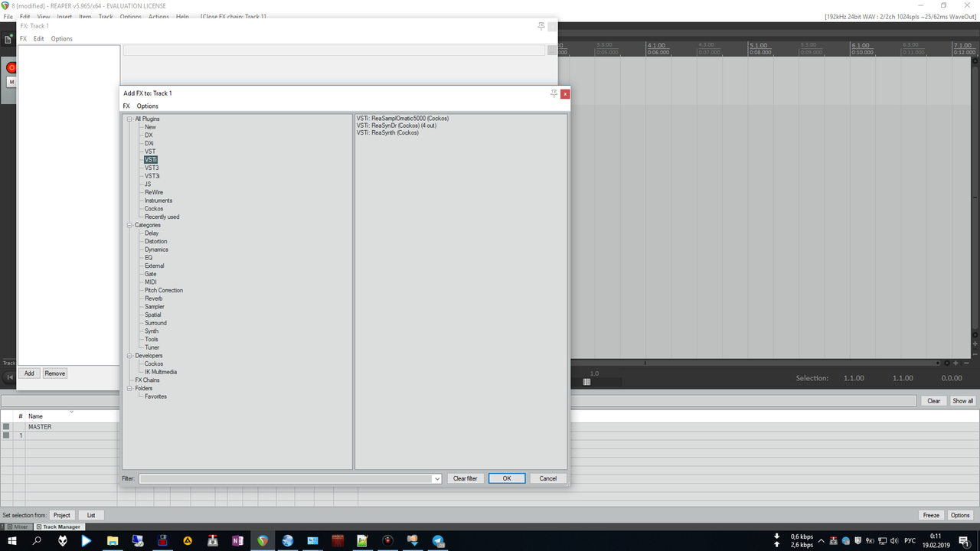Image resolution: width=980 pixels, height=551 pixels.
Task: Click the РУС language indicator
Action: coord(910,540)
